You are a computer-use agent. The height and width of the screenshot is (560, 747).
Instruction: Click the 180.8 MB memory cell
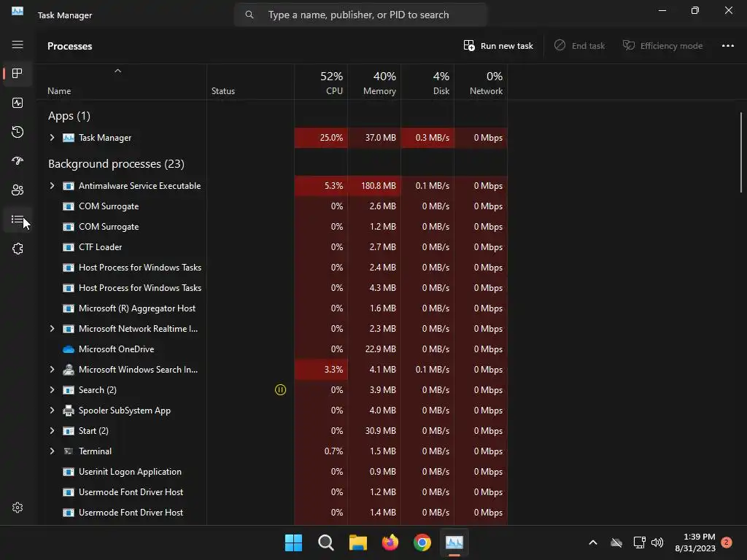pyautogui.click(x=374, y=186)
